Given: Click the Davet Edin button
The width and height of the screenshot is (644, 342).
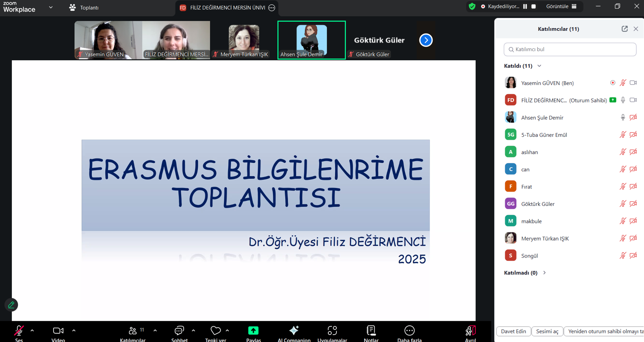Looking at the screenshot, I should [x=513, y=331].
